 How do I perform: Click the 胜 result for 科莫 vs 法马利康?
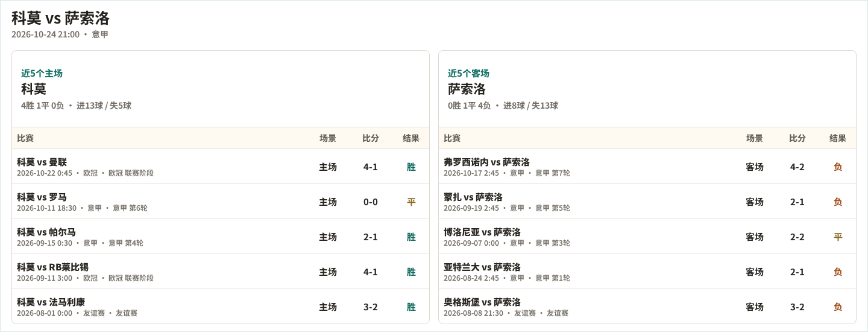pyautogui.click(x=411, y=307)
